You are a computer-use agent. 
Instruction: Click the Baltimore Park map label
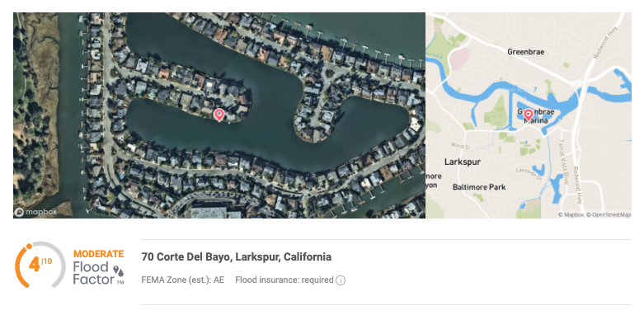click(479, 187)
